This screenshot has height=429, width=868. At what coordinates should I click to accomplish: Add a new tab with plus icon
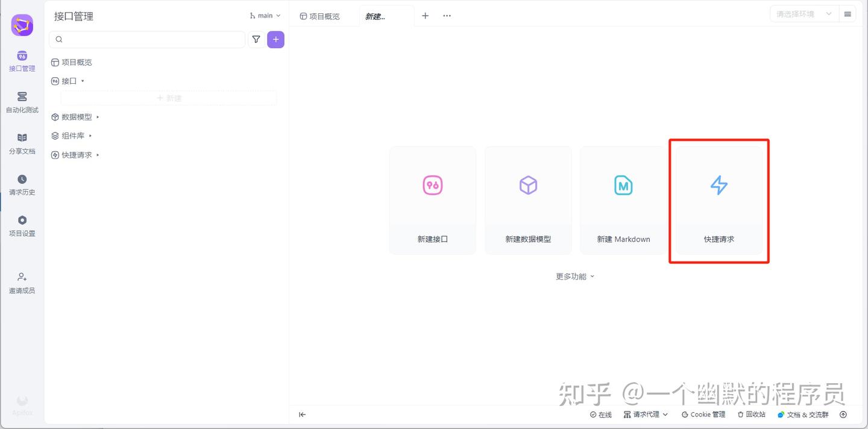click(x=425, y=16)
